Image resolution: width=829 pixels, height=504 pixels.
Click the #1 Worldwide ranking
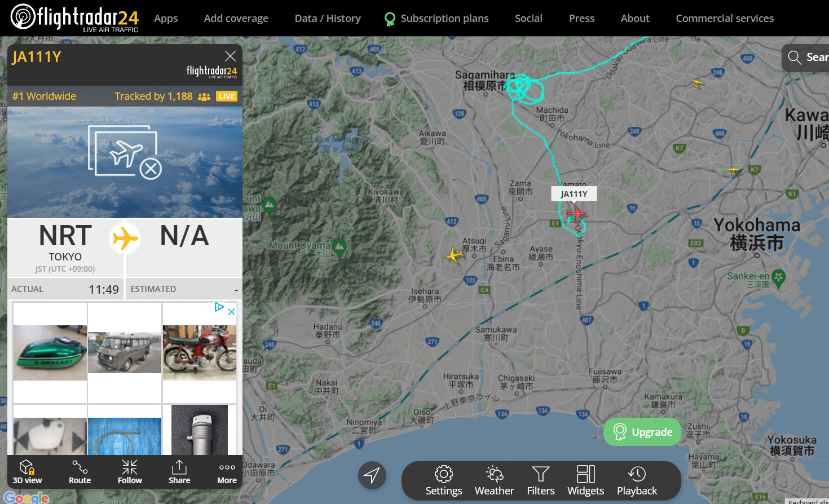(44, 96)
